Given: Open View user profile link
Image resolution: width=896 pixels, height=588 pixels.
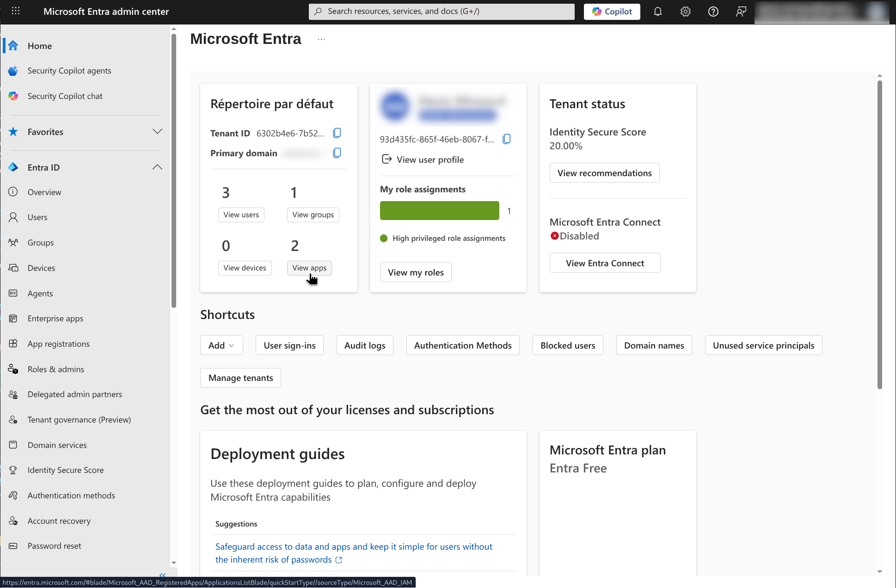Looking at the screenshot, I should [423, 159].
